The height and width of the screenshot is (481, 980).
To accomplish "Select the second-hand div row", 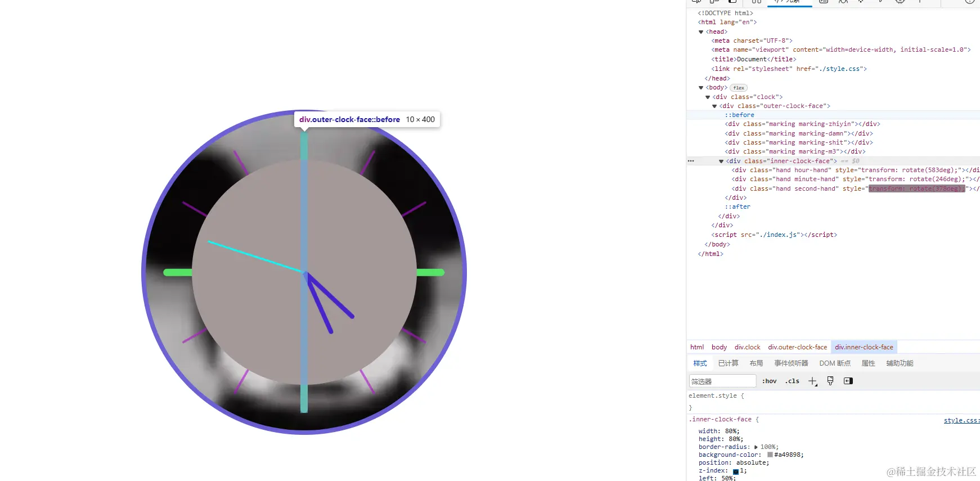I will (855, 188).
